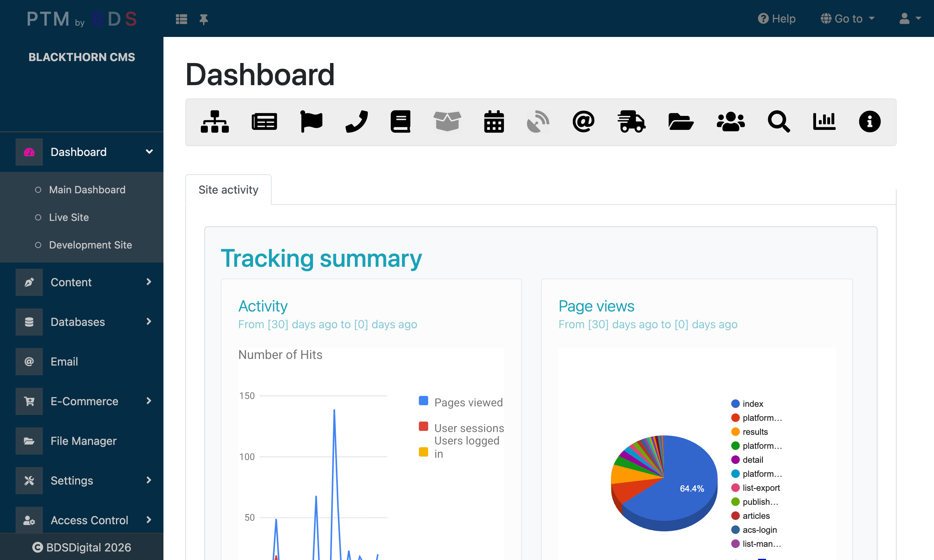Click the info icon at the toolbar's right end
The width and height of the screenshot is (934, 560).
(x=870, y=122)
